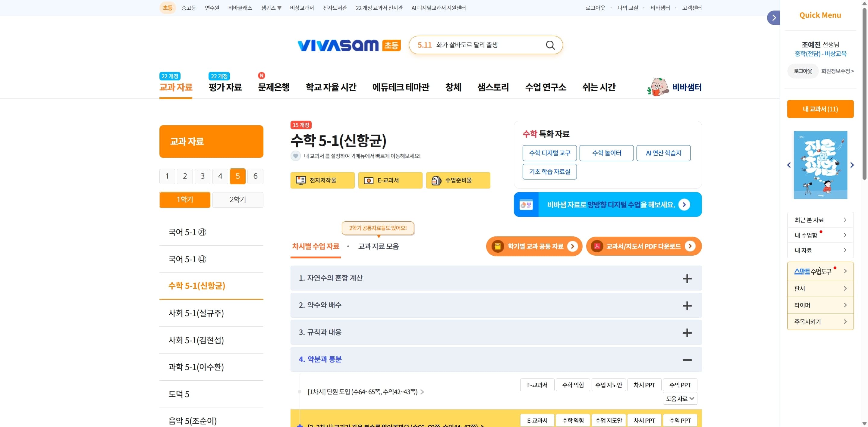Switch to 교과 자료 모음 tab
The image size is (868, 427).
[x=379, y=246]
